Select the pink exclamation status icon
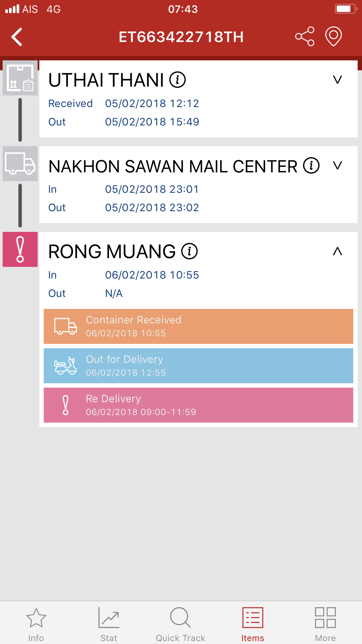Image resolution: width=362 pixels, height=644 pixels. pos(20,249)
